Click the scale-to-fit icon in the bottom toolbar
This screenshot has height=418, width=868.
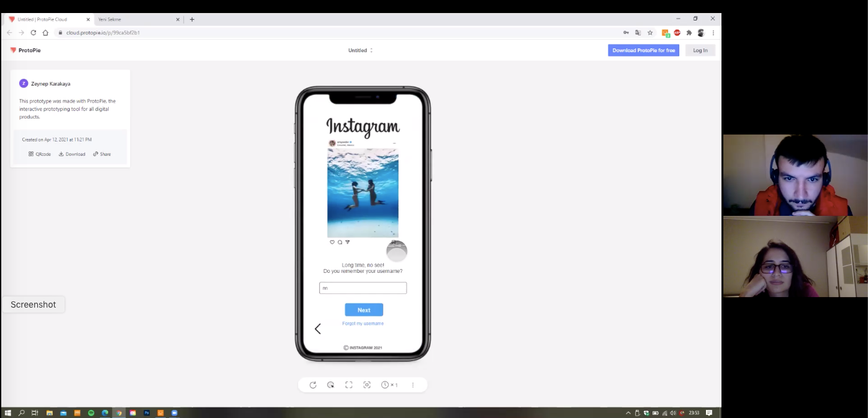point(367,385)
